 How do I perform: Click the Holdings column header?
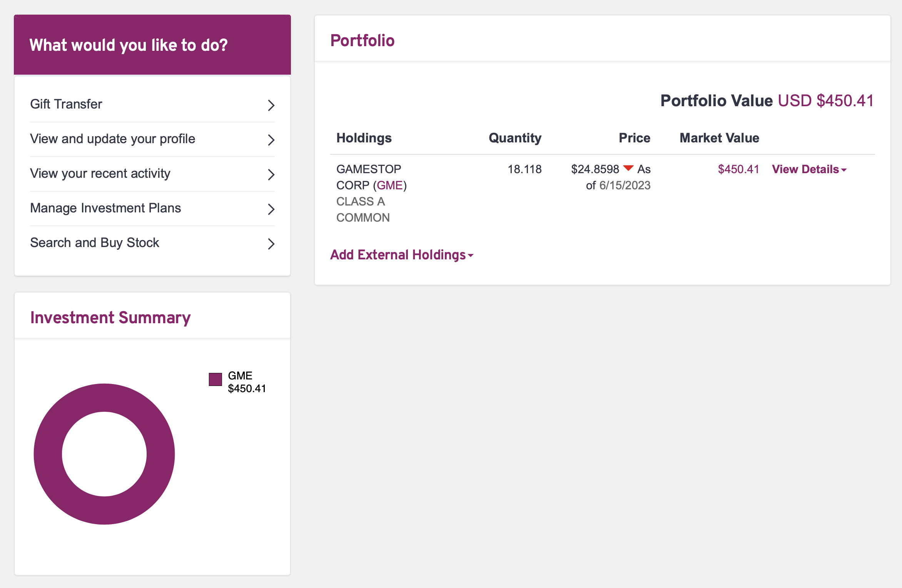(364, 138)
